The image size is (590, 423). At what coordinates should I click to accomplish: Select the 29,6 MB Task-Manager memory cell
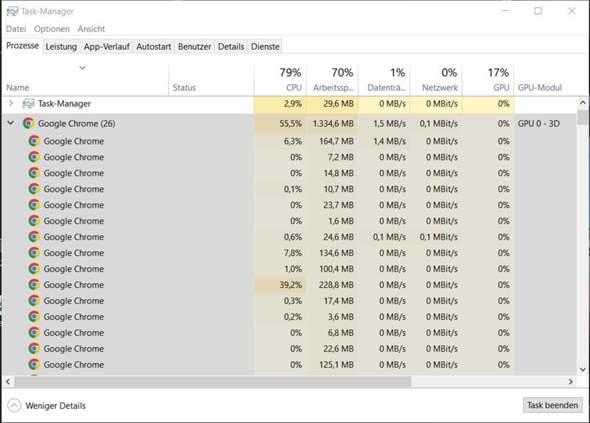click(x=332, y=103)
